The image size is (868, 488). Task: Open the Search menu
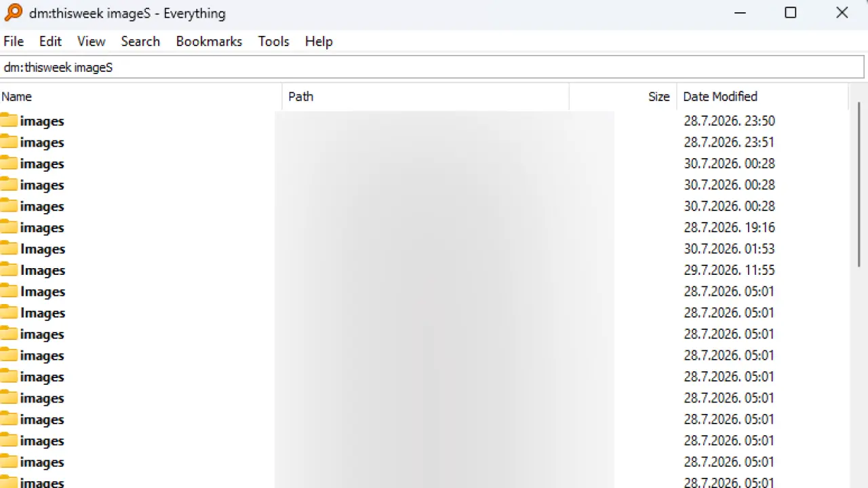pyautogui.click(x=140, y=41)
